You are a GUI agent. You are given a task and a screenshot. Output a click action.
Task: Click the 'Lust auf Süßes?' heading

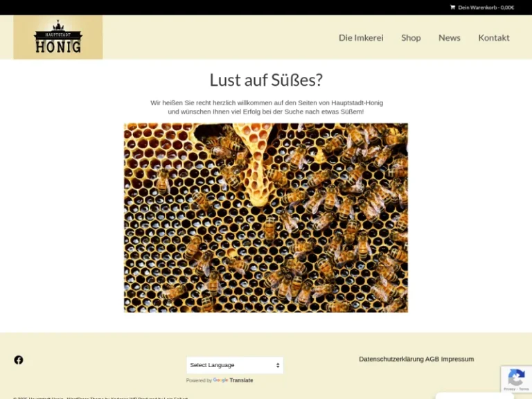pos(266,80)
